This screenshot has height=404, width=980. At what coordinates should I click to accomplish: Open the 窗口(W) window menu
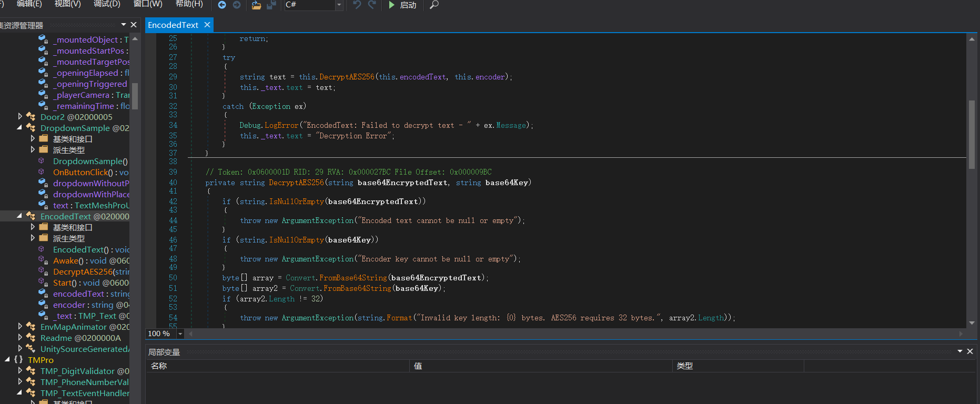[148, 4]
